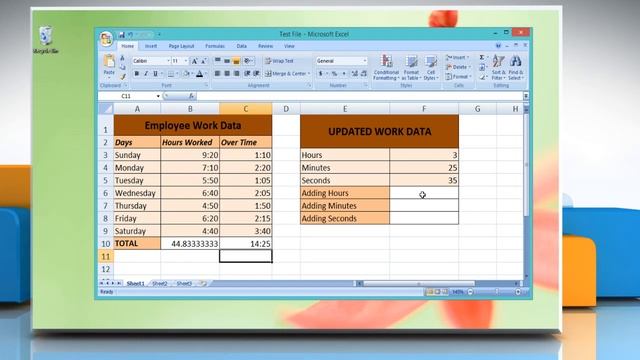
Task: Click the Comma Style icon
Action: [344, 74]
